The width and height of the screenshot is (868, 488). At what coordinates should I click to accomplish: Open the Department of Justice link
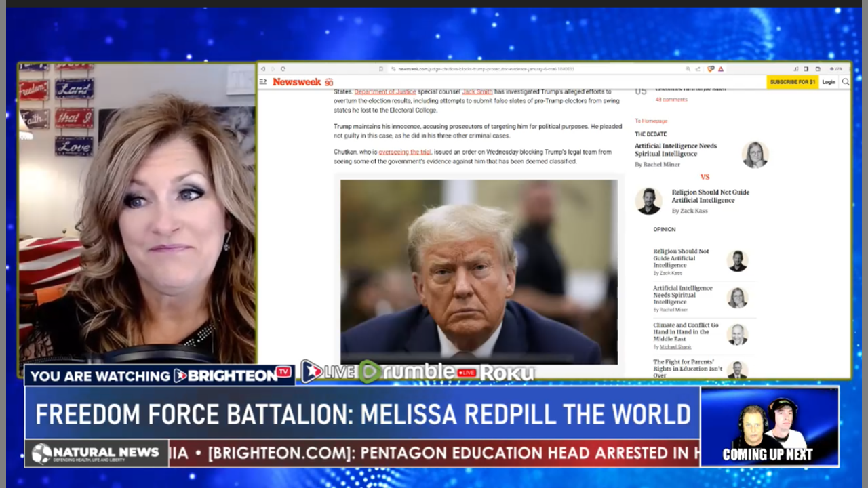[x=384, y=91]
